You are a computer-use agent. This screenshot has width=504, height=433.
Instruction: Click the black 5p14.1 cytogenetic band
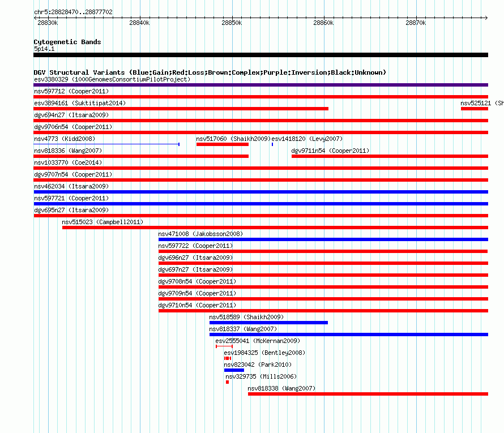[x=260, y=55]
